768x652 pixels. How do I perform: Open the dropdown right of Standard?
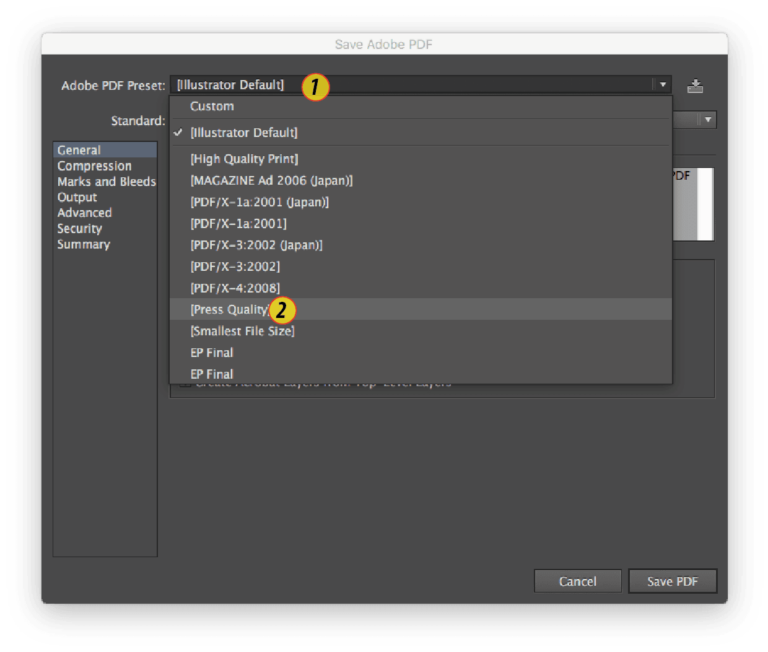pos(707,120)
